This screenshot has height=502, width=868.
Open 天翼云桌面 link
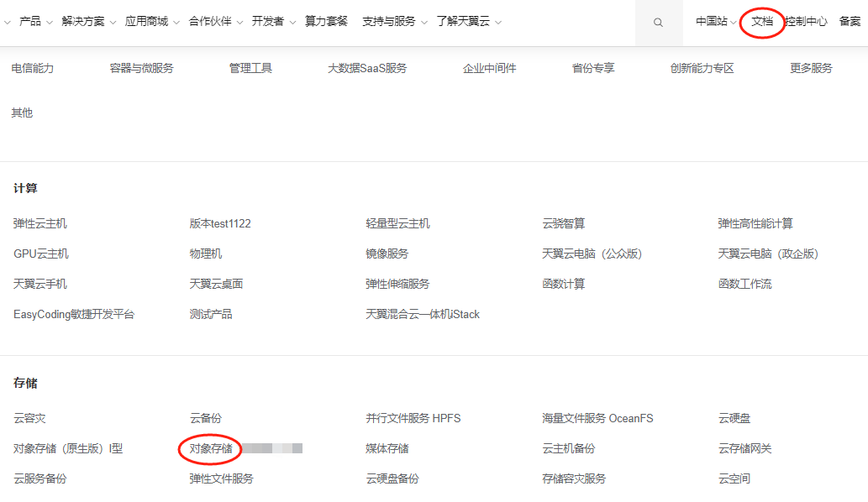pyautogui.click(x=216, y=285)
